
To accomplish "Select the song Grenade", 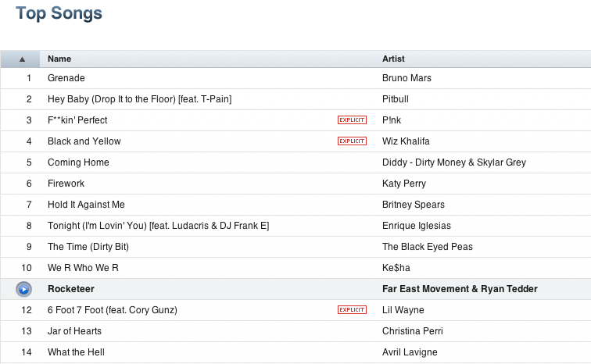I will (x=66, y=78).
